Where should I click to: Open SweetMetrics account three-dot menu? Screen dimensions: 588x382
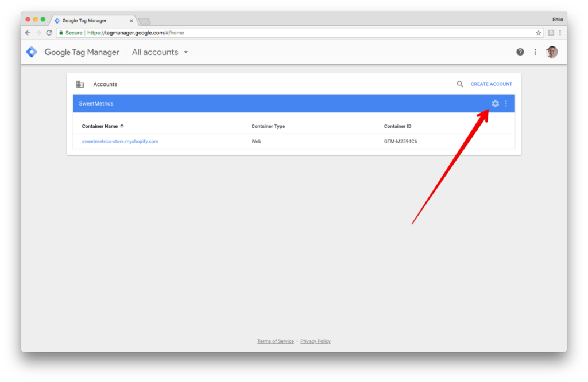click(506, 103)
